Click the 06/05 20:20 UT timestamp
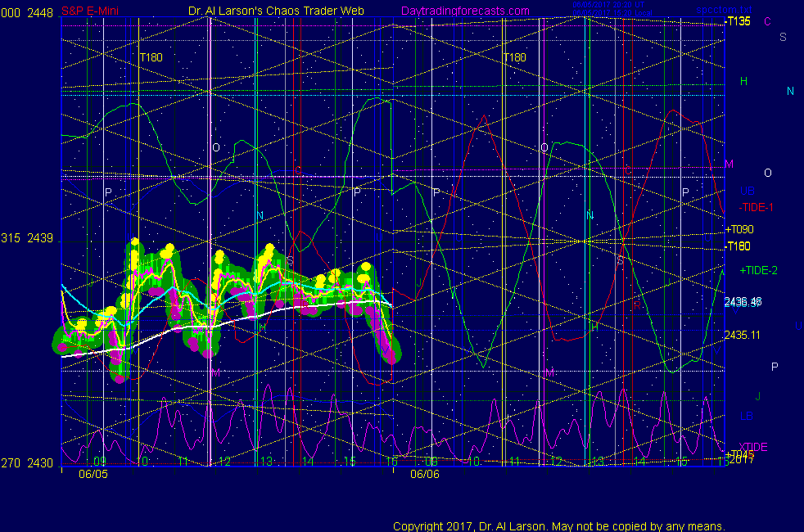The width and height of the screenshot is (804, 532). tap(608, 5)
